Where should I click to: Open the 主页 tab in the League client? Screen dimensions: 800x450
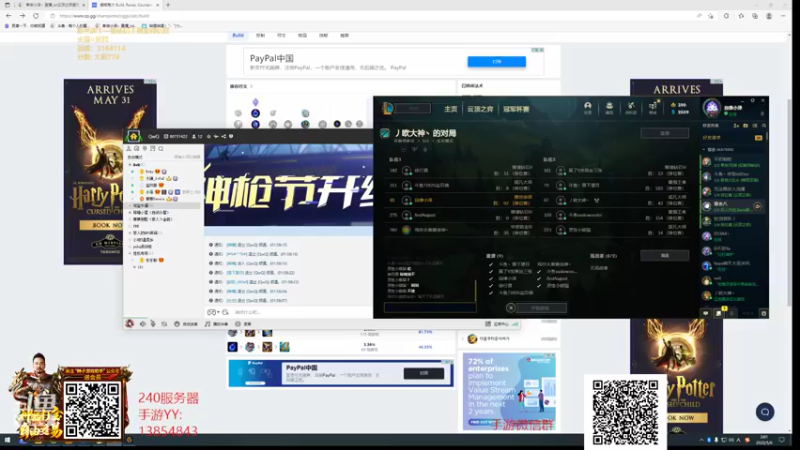coord(451,109)
